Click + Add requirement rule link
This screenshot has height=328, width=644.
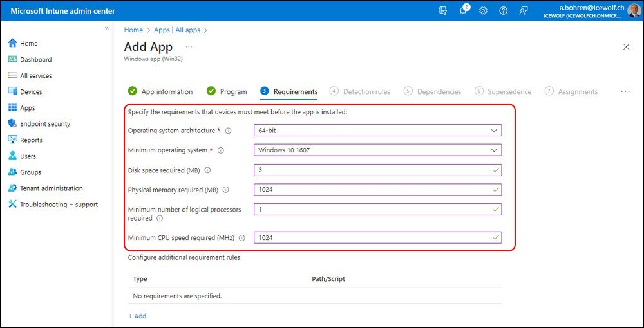137,316
